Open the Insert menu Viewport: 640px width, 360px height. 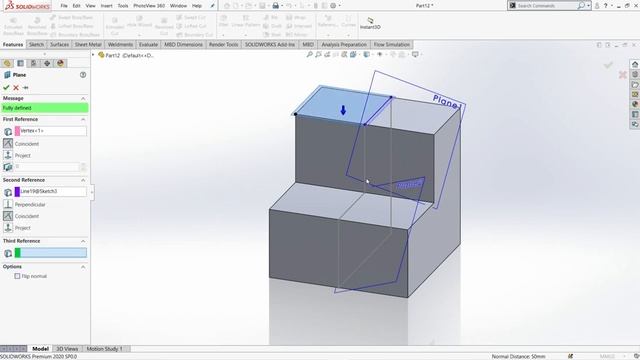(x=107, y=6)
